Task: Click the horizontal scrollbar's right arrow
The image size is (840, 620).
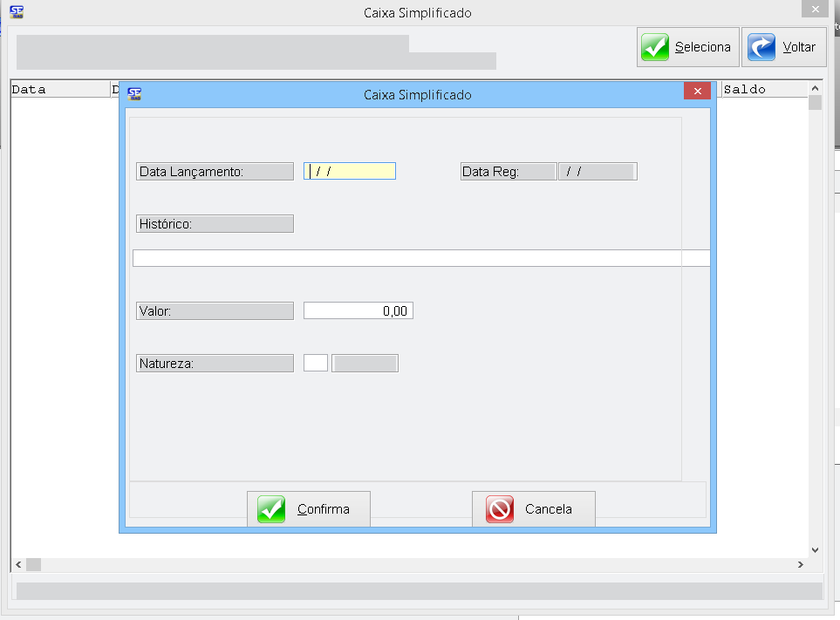Action: [800, 565]
